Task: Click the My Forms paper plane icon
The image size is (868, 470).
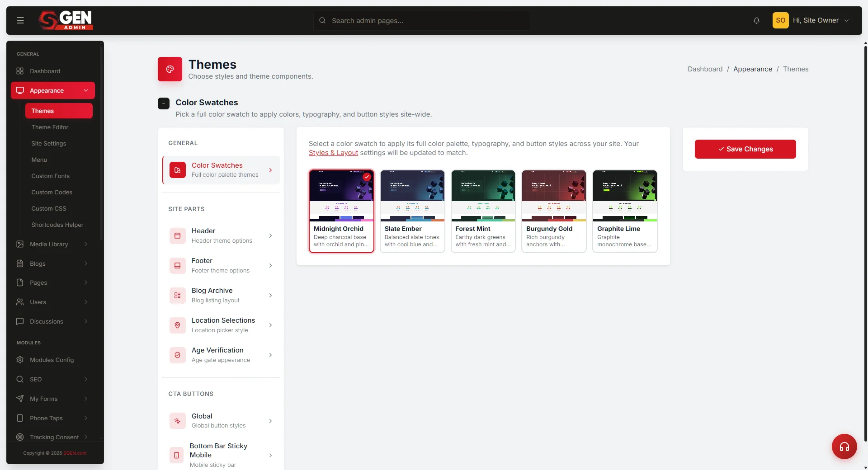Action: click(x=20, y=399)
